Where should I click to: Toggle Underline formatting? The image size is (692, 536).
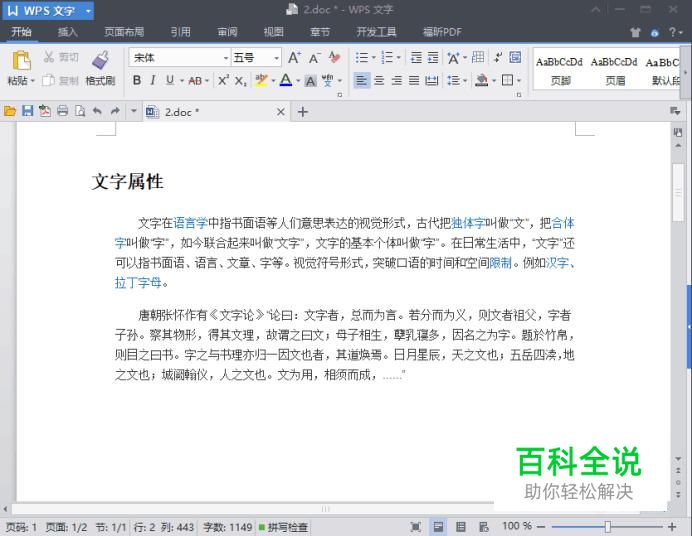169,81
